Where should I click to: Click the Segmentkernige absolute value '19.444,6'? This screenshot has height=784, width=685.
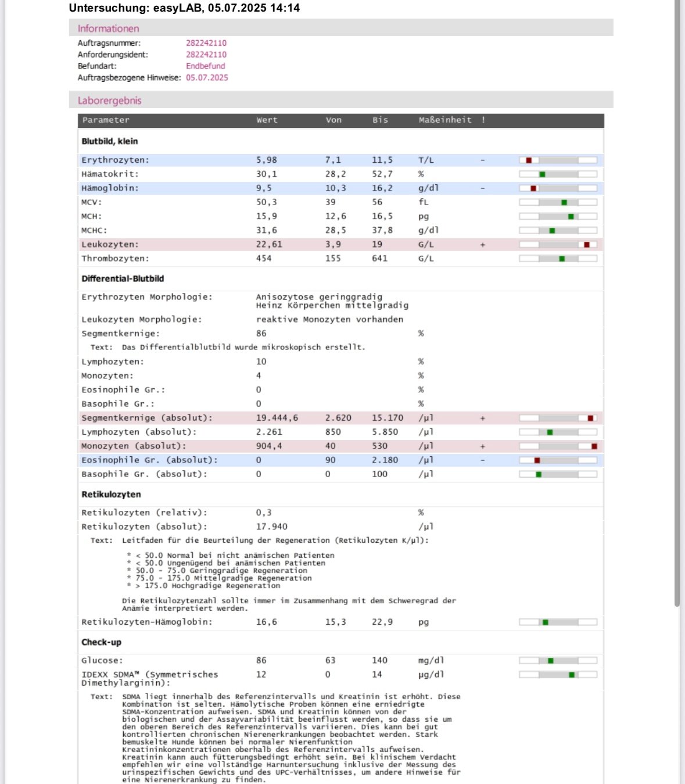pyautogui.click(x=277, y=418)
